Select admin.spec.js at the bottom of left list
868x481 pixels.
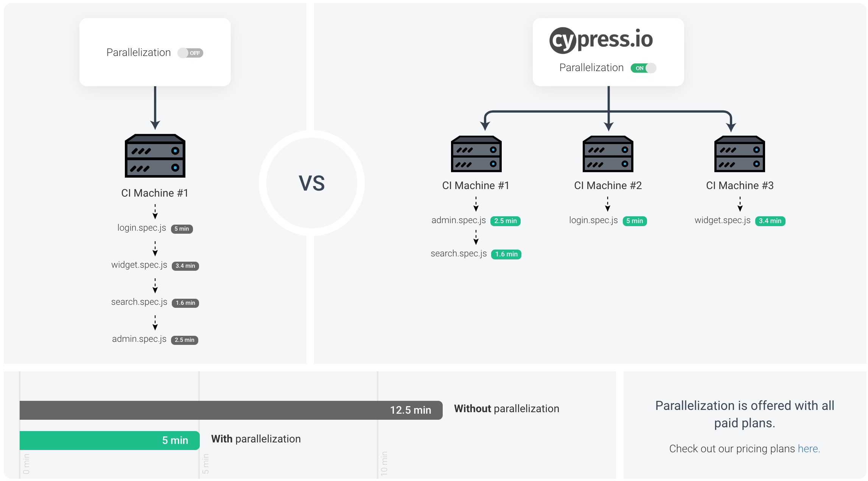pyautogui.click(x=139, y=339)
